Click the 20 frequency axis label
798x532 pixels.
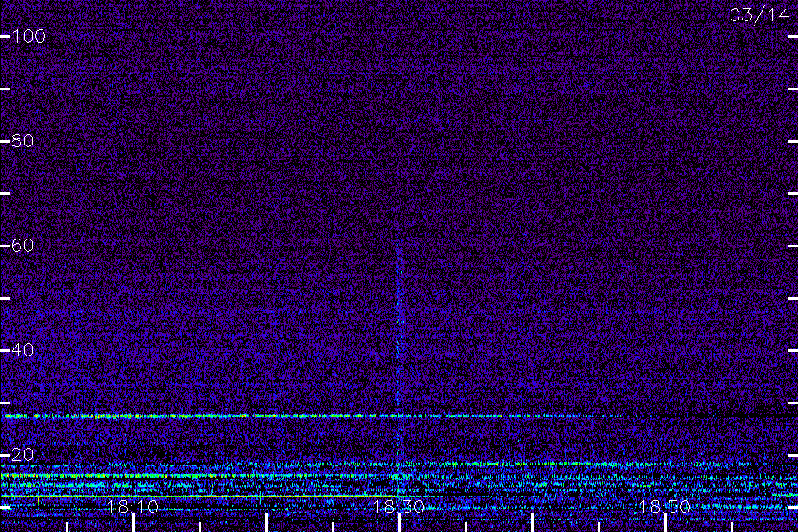(22, 455)
